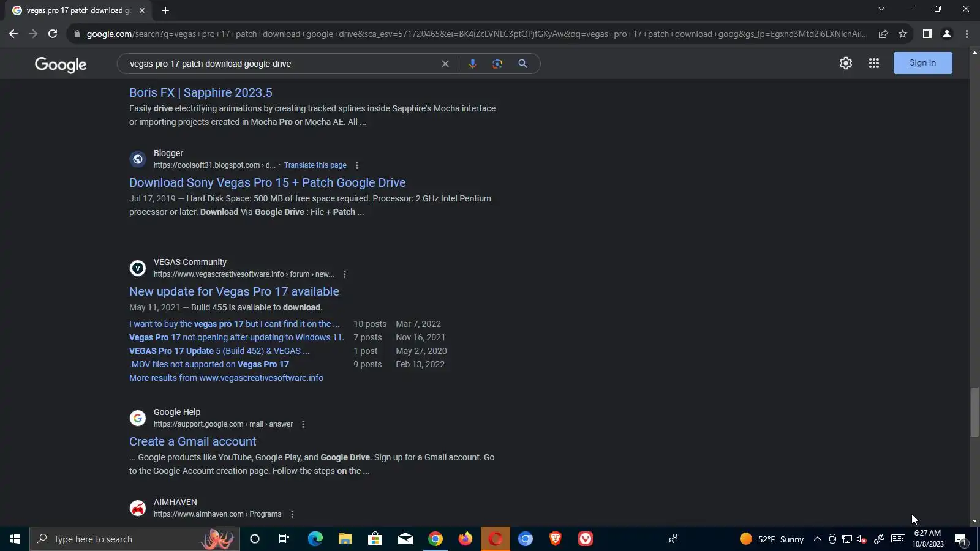980x551 pixels.
Task: Open more options for AIMHAVEN result
Action: (x=292, y=514)
